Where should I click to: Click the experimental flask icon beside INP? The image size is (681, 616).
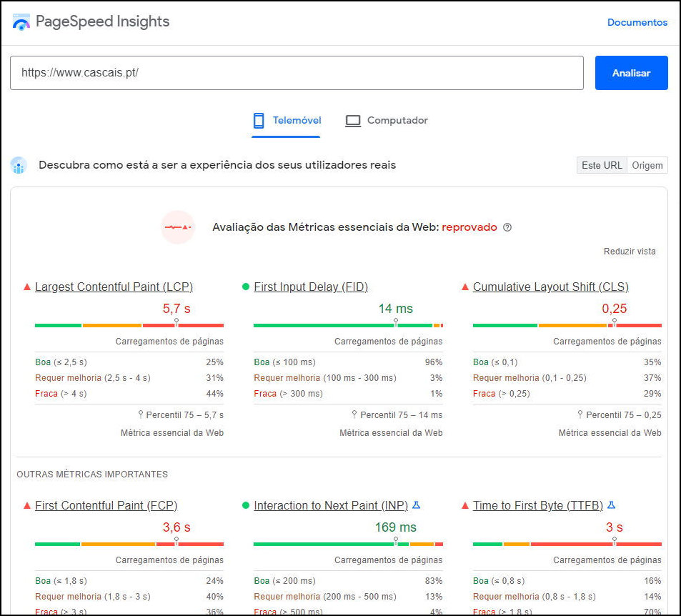tap(416, 505)
